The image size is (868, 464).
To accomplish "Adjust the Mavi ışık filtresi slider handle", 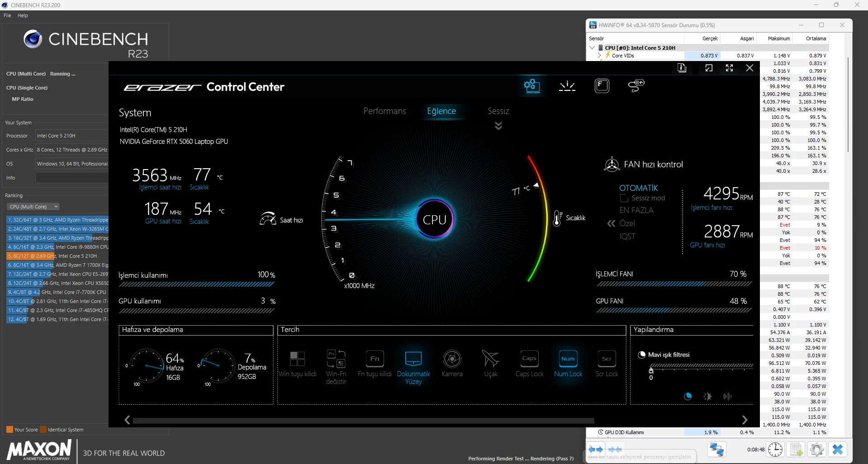I will click(x=651, y=370).
